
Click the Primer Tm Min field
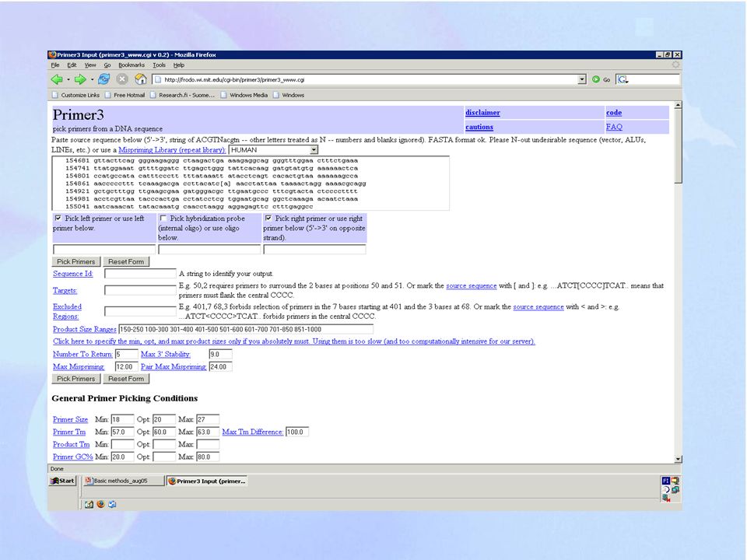click(x=122, y=432)
